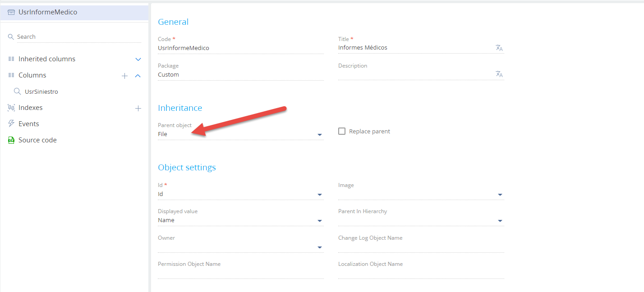The image size is (644, 292).
Task: Open the Parent object dropdown arrow
Action: point(320,135)
